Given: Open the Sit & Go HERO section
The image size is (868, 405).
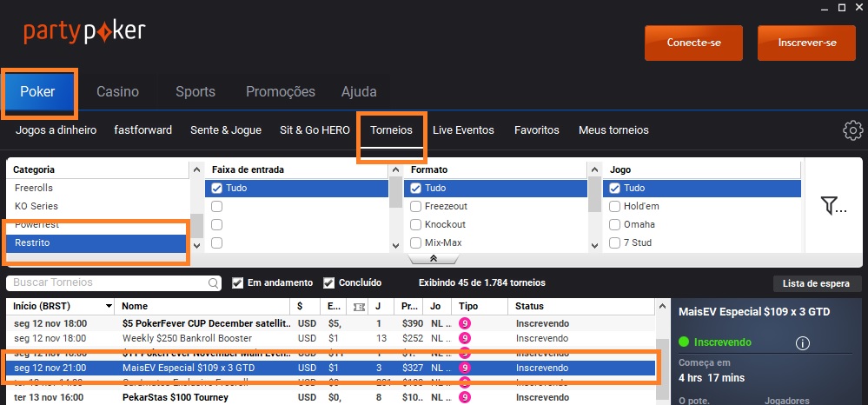Looking at the screenshot, I should pos(315,130).
